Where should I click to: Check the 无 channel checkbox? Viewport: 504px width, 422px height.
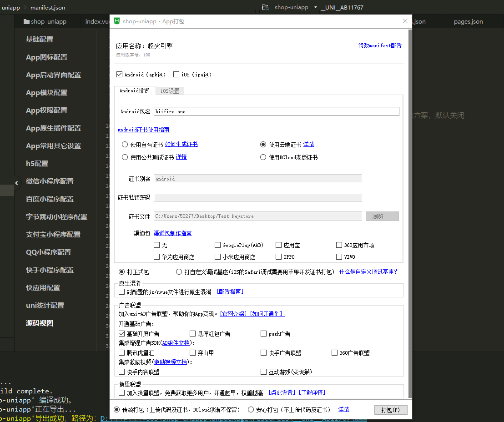[157, 245]
